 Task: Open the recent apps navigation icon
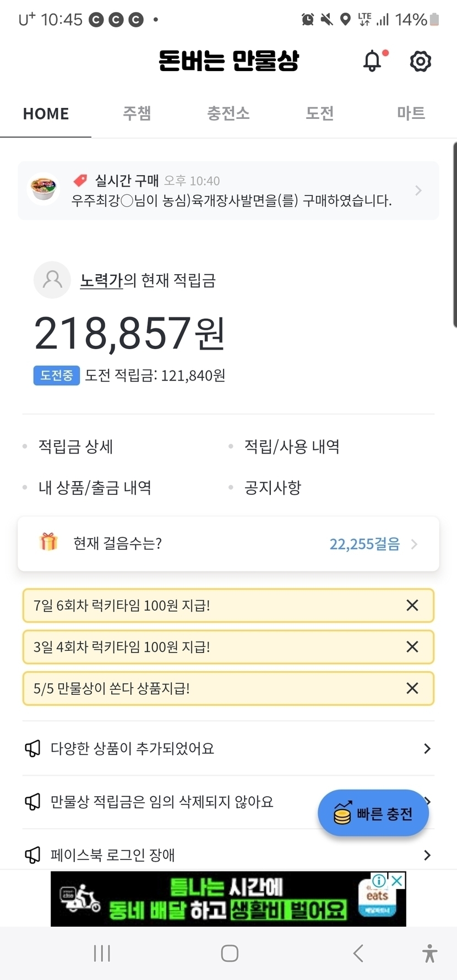pos(102,953)
